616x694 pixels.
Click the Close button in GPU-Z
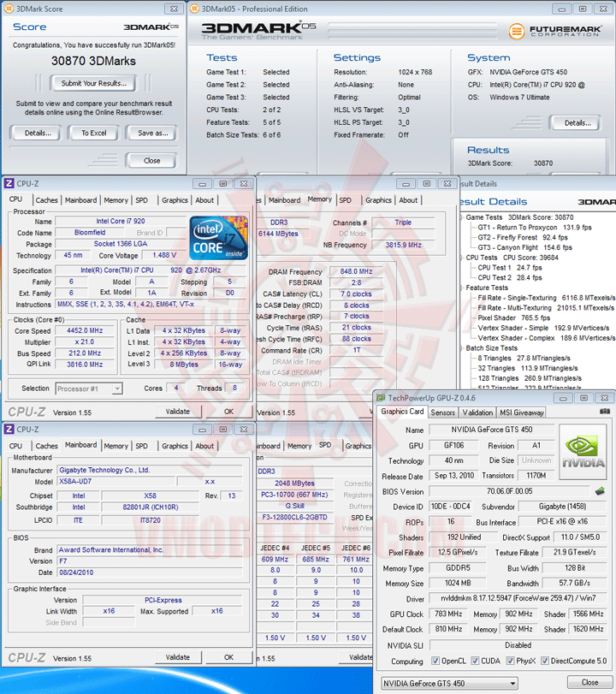(589, 683)
